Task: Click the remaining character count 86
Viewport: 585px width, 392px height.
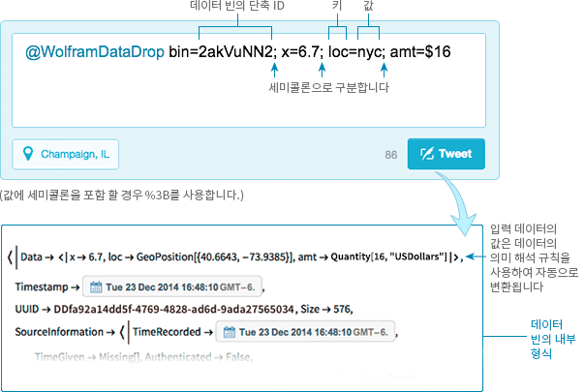Action: (391, 155)
